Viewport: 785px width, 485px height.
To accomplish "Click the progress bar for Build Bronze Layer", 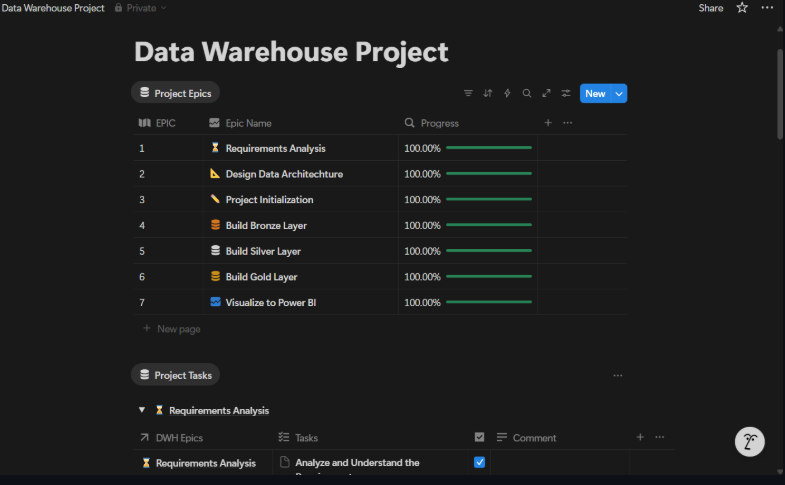I will [x=489, y=225].
